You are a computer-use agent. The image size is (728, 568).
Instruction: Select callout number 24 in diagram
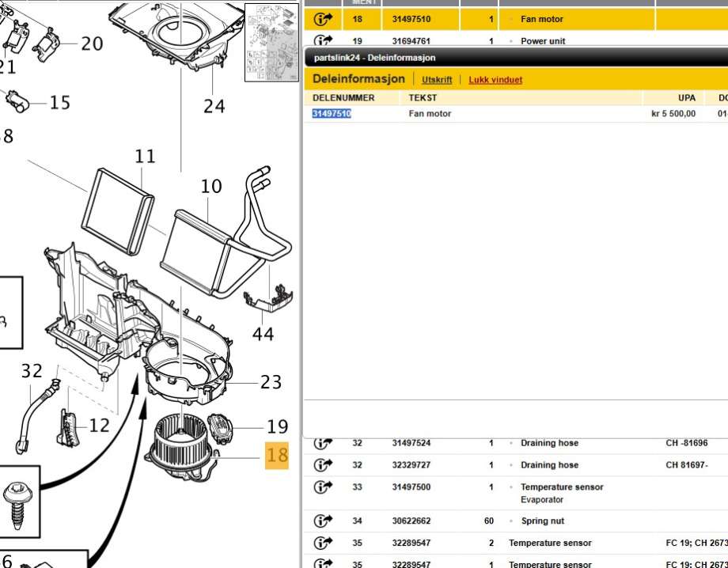click(214, 106)
